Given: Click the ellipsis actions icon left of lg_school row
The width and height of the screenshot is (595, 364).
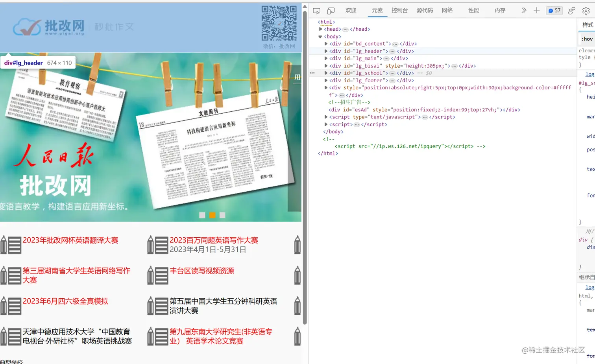Looking at the screenshot, I should point(312,73).
